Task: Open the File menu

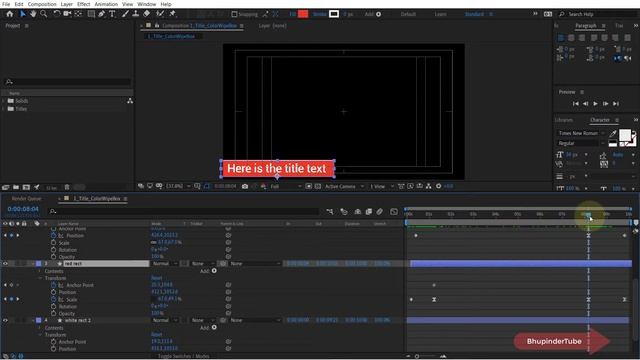Action: (x=6, y=4)
